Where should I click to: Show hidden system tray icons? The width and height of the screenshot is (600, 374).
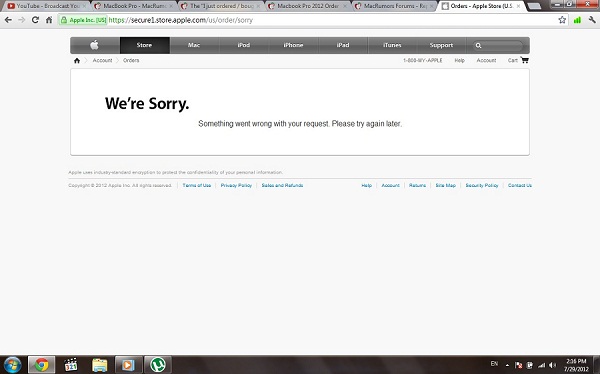point(507,365)
